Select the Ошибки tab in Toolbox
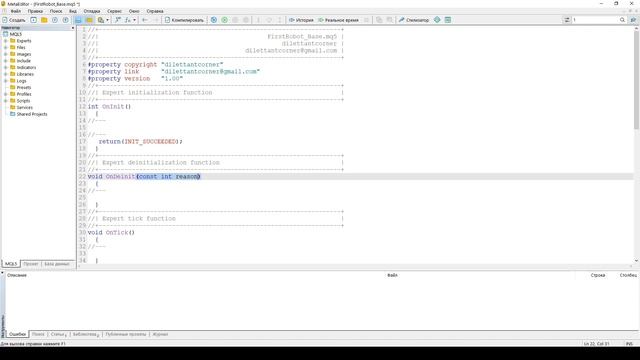Image resolution: width=640 pixels, height=360 pixels. pos(18,334)
